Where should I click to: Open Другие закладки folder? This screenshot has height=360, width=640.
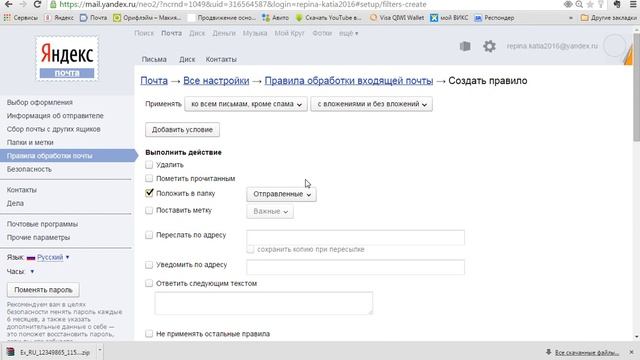[609, 18]
